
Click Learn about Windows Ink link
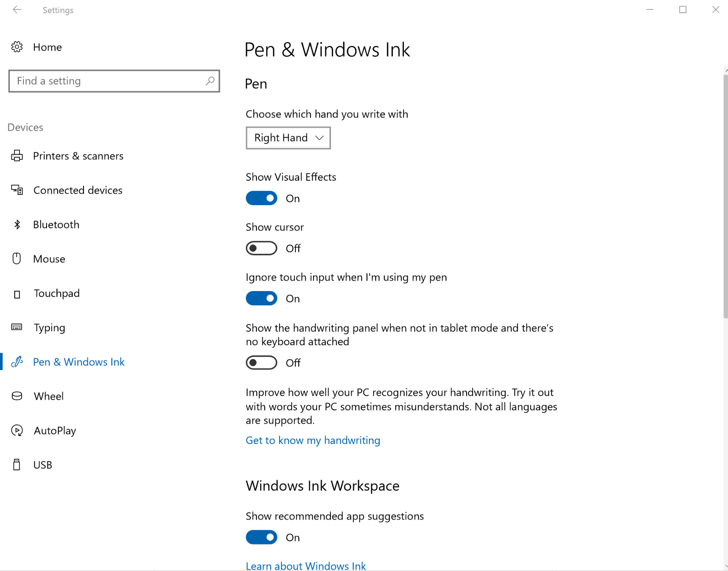306,566
